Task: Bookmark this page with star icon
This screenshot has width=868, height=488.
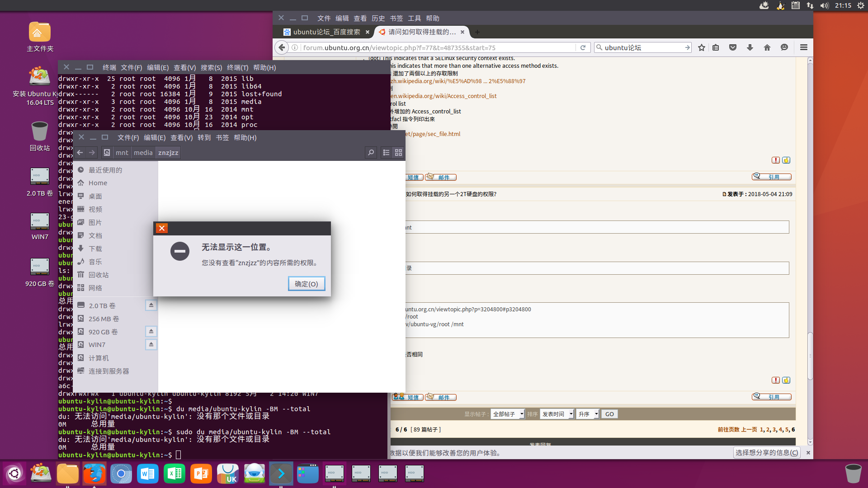Action: point(702,47)
